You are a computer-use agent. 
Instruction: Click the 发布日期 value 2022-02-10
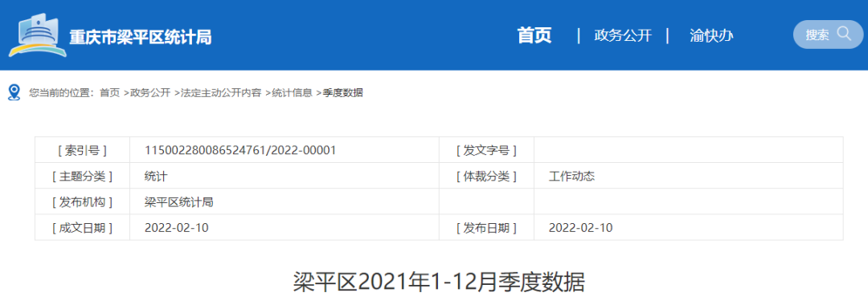point(581,228)
